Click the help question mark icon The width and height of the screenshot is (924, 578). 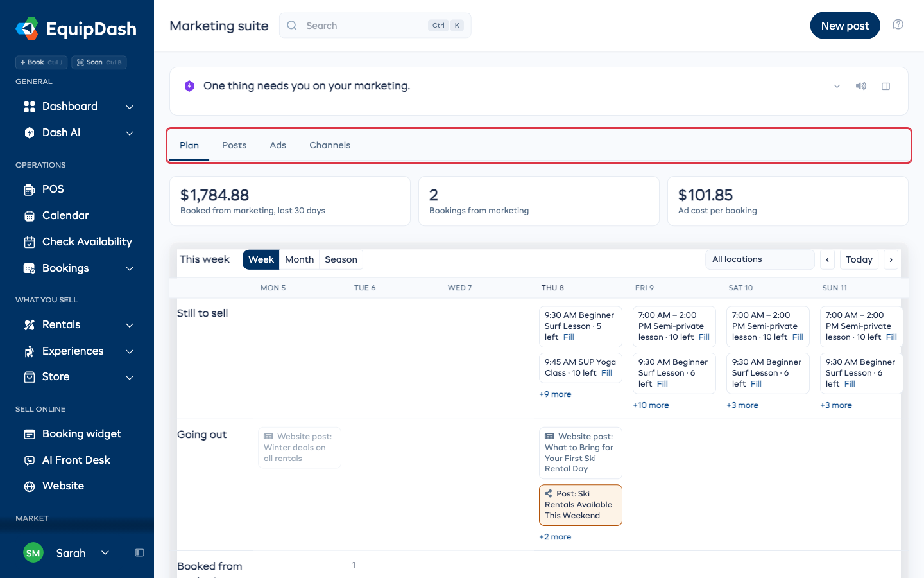pyautogui.click(x=898, y=24)
